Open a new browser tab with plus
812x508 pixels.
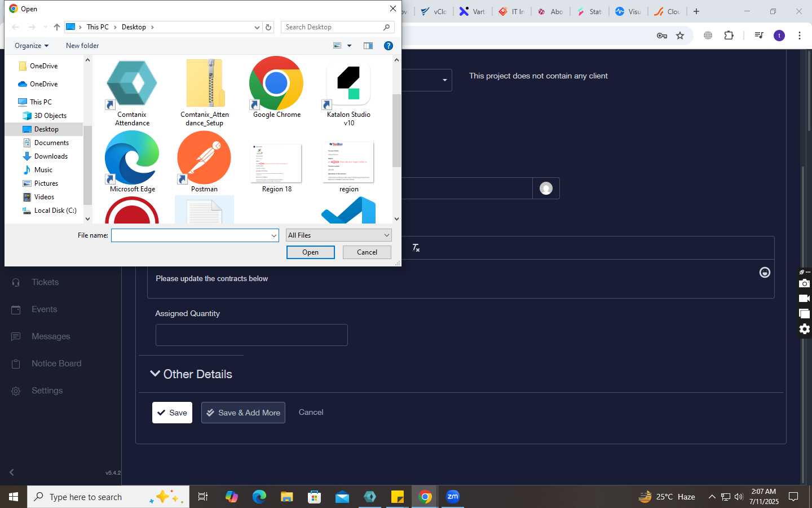pos(696,11)
